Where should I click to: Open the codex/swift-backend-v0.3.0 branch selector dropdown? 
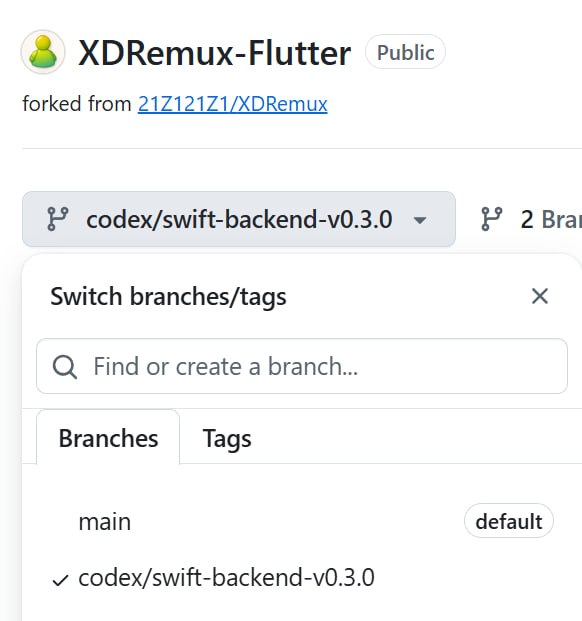point(239,219)
